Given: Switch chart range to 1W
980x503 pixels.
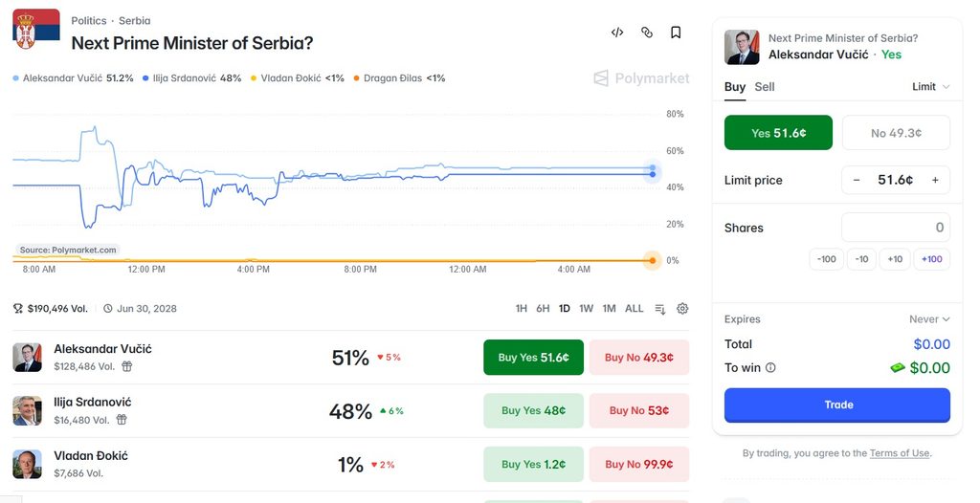Looking at the screenshot, I should (587, 309).
